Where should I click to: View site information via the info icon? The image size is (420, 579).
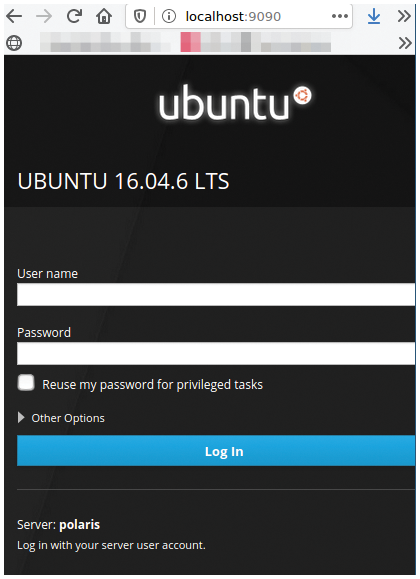click(x=169, y=16)
